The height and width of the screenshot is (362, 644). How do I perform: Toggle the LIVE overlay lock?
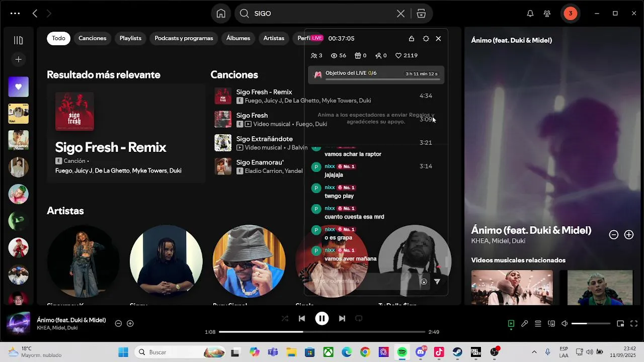coord(412,39)
